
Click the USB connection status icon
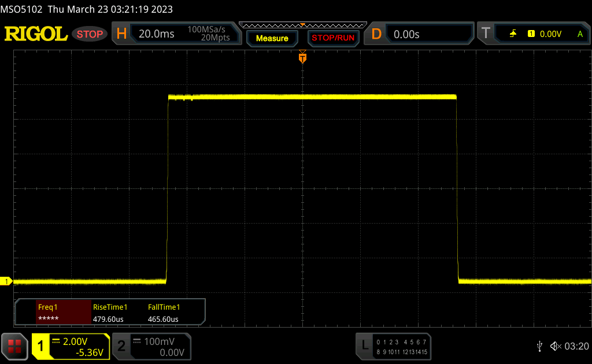[x=539, y=346]
